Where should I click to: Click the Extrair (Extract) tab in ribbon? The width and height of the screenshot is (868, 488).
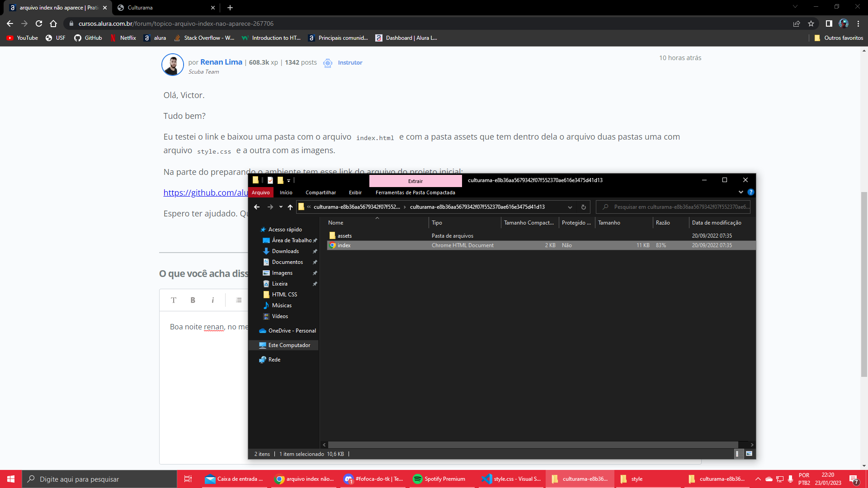415,181
